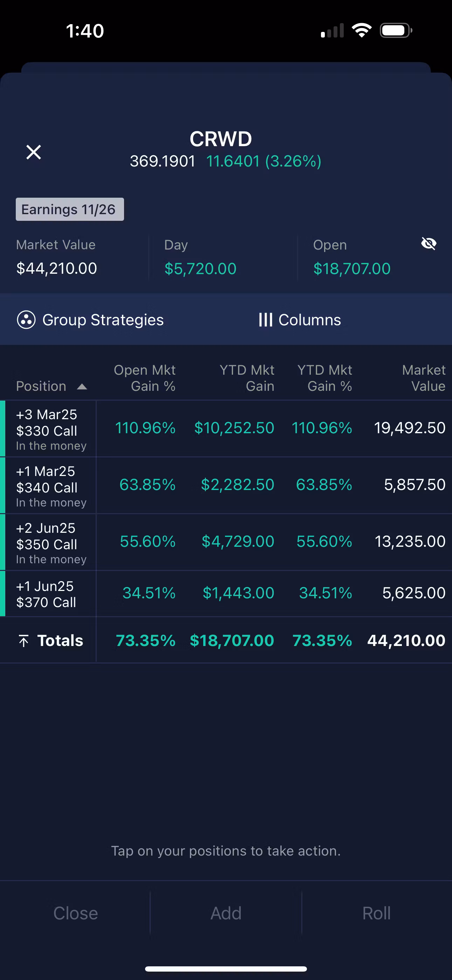Toggle the hide-values eye icon
The width and height of the screenshot is (452, 980).
(429, 244)
